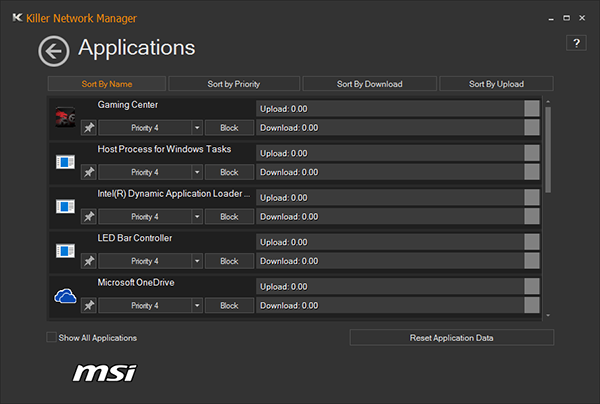Select the LED Bar Controller name

tap(135, 238)
